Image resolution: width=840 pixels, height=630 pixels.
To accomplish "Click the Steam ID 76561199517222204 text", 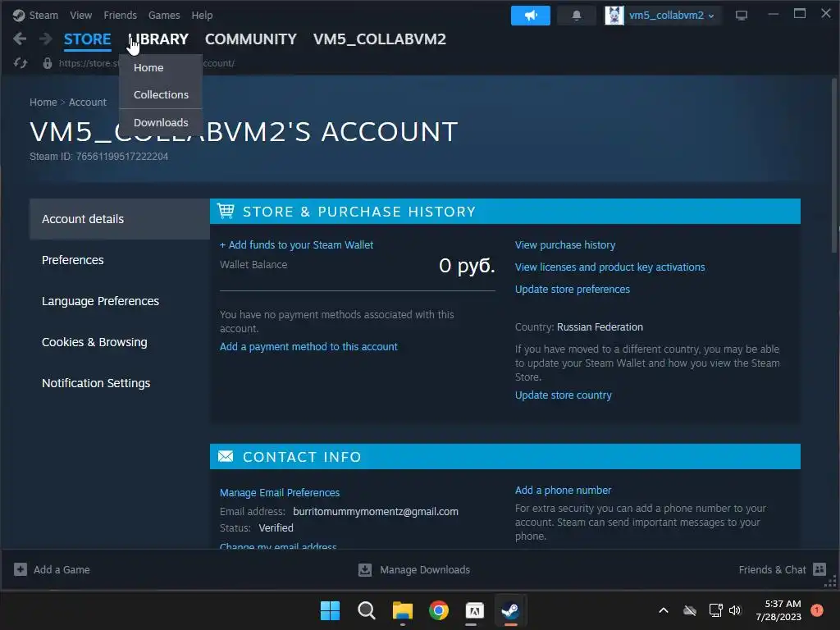I will pyautogui.click(x=98, y=157).
